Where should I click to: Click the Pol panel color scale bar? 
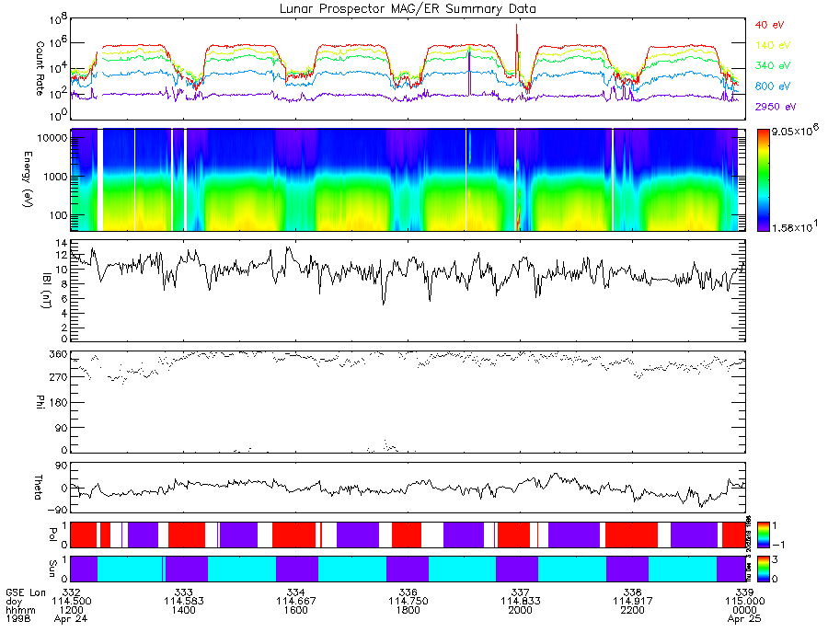coord(763,535)
